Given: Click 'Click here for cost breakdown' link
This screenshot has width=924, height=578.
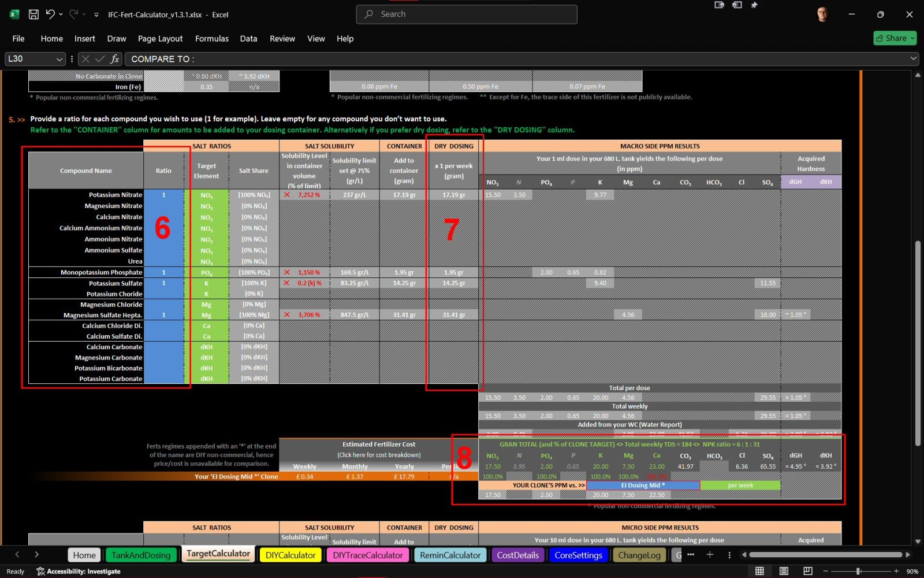Looking at the screenshot, I should coord(379,455).
